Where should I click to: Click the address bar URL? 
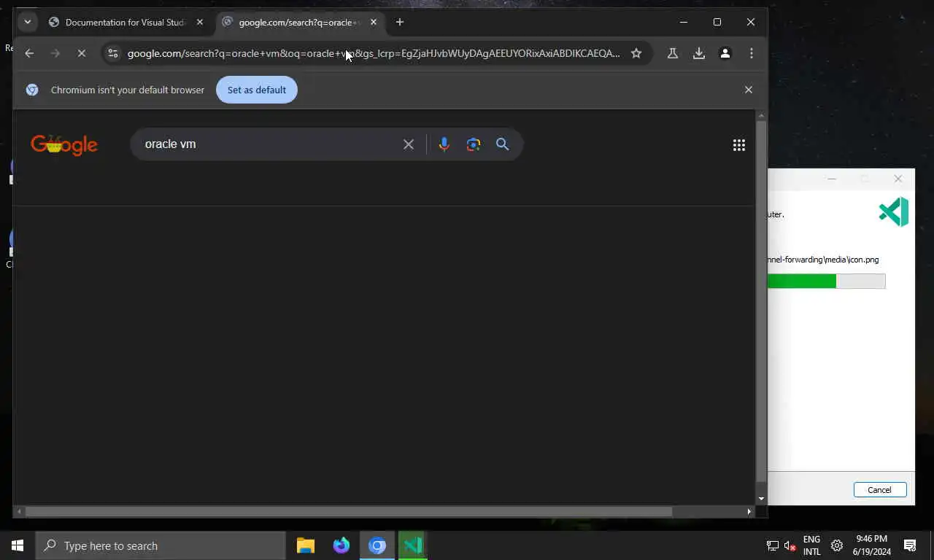374,53
